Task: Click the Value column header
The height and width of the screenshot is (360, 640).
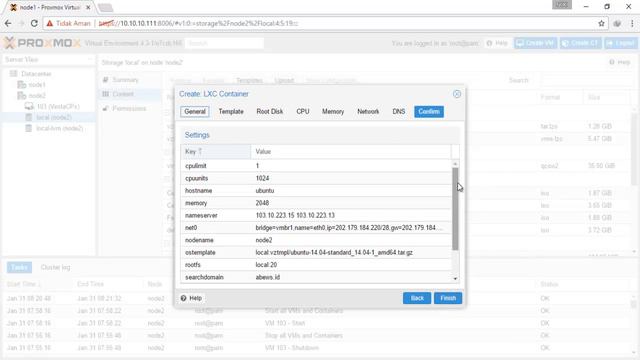Action: coord(351,151)
